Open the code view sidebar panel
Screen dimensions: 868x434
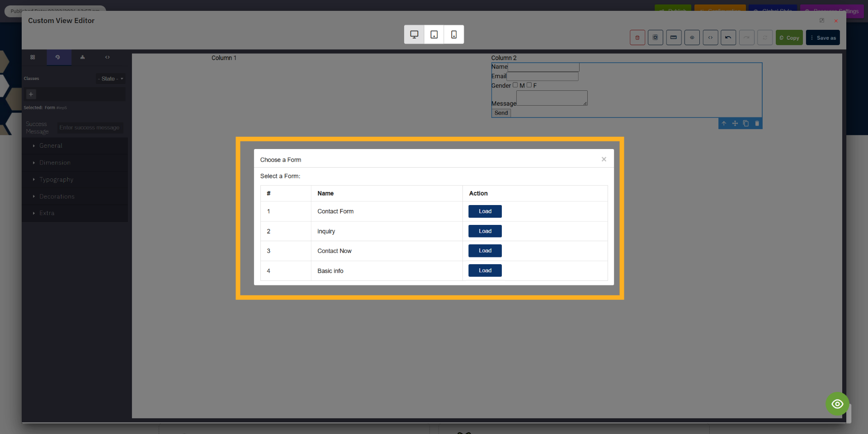click(x=108, y=57)
